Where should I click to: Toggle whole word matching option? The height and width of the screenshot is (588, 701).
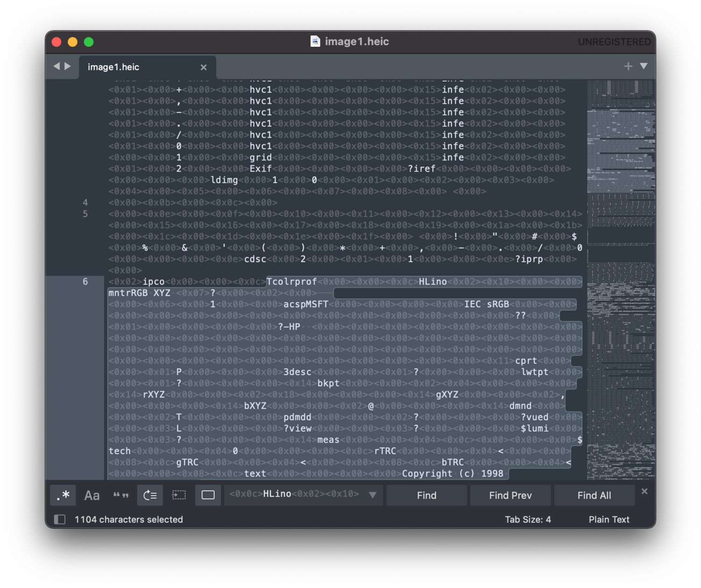(121, 495)
